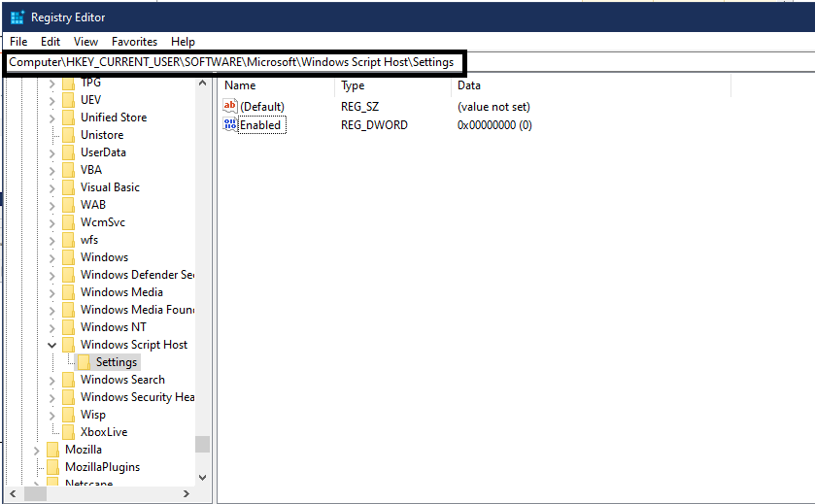Select the MozillaPlugins folder icon
815x504 pixels.
click(52, 467)
